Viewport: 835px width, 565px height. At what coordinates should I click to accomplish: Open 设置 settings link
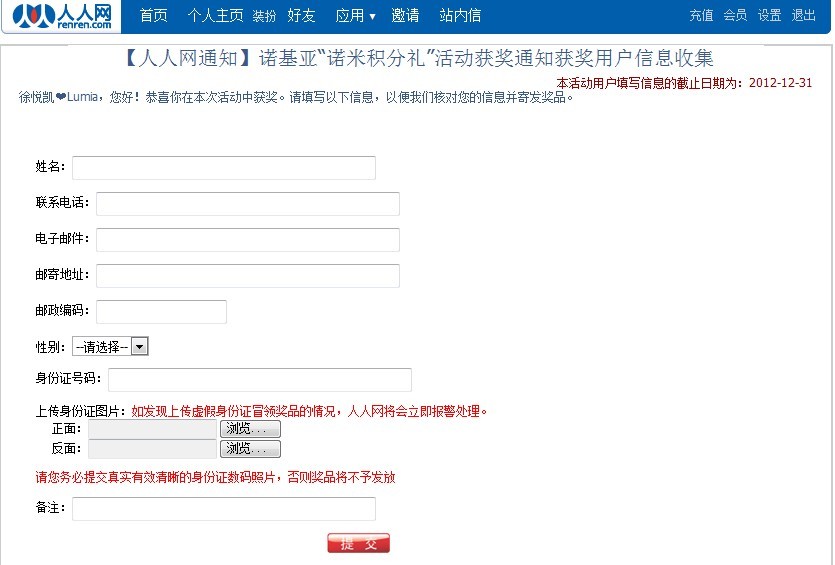pyautogui.click(x=769, y=15)
